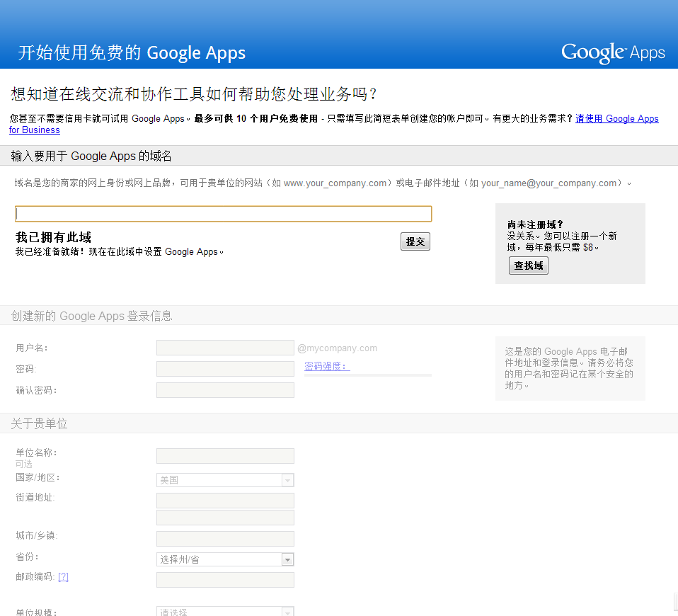Click the 密码 input field
This screenshot has width=678, height=616.
coord(225,369)
